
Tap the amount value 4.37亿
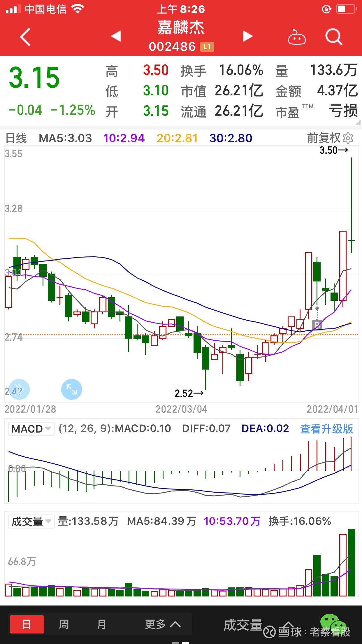tap(338, 91)
